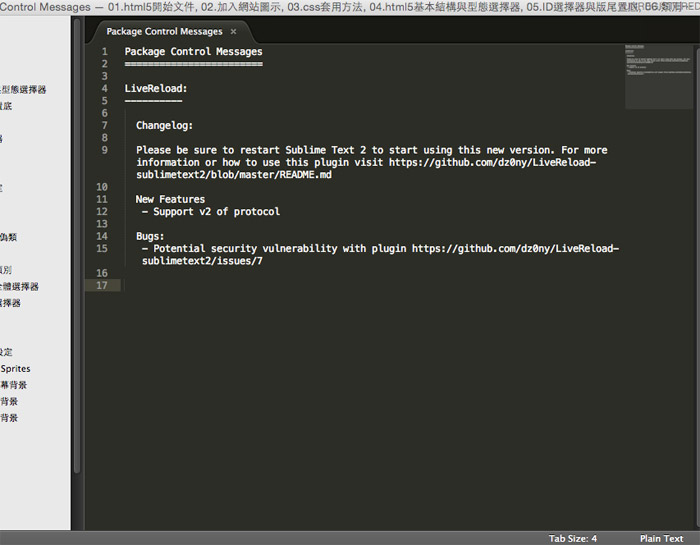Click the 'Package Control Messages' heading text
The height and width of the screenshot is (545, 700).
coord(193,51)
